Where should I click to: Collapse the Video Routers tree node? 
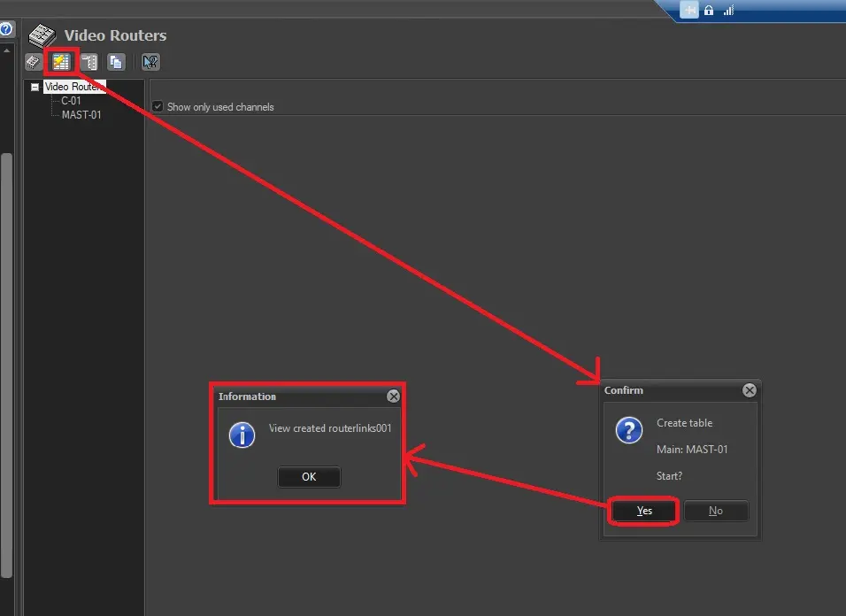(35, 87)
